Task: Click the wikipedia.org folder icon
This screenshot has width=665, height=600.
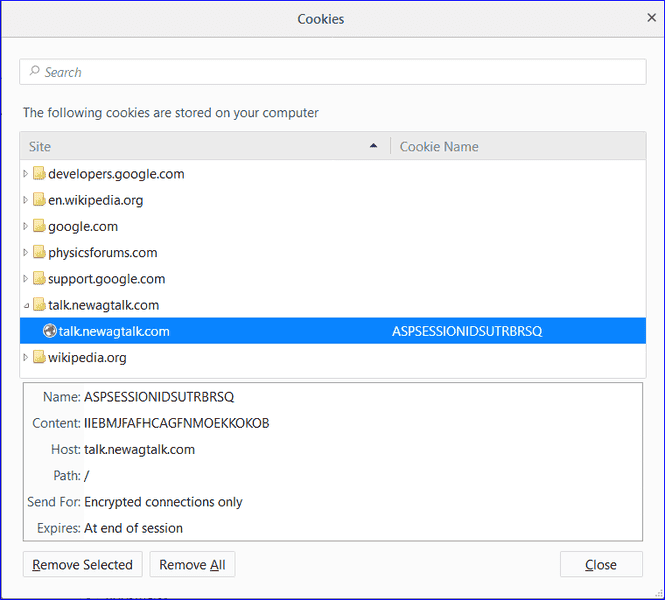Action: pyautogui.click(x=39, y=358)
